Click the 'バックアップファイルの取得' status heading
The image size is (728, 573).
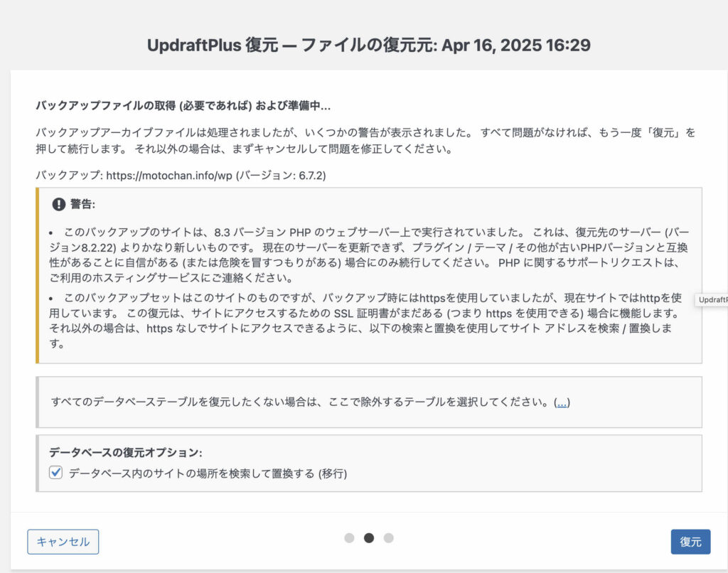pyautogui.click(x=183, y=105)
